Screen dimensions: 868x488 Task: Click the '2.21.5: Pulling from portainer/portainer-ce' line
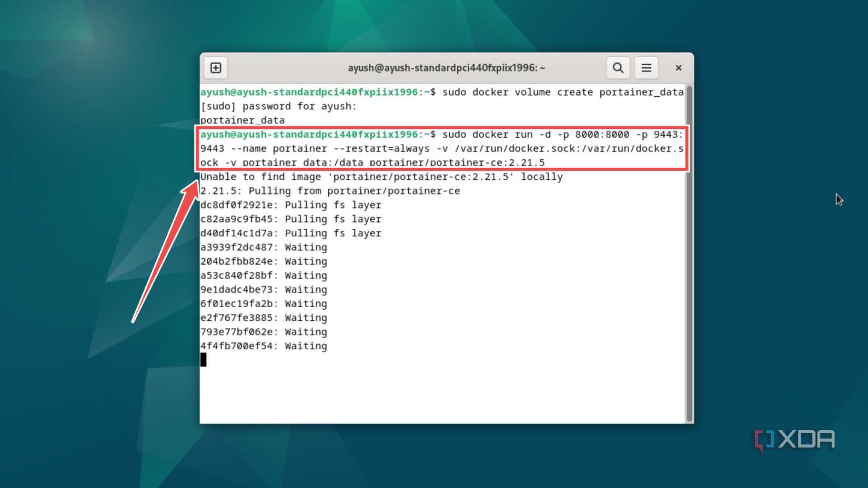[330, 190]
